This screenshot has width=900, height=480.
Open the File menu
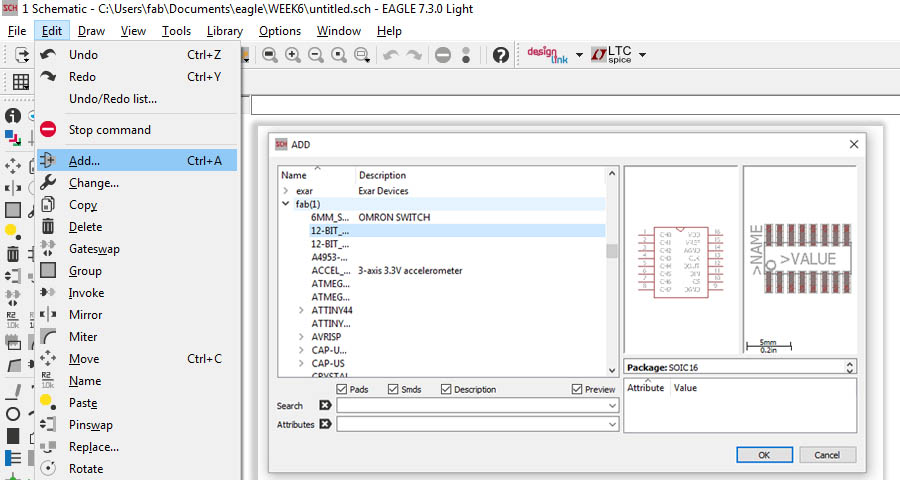point(17,31)
